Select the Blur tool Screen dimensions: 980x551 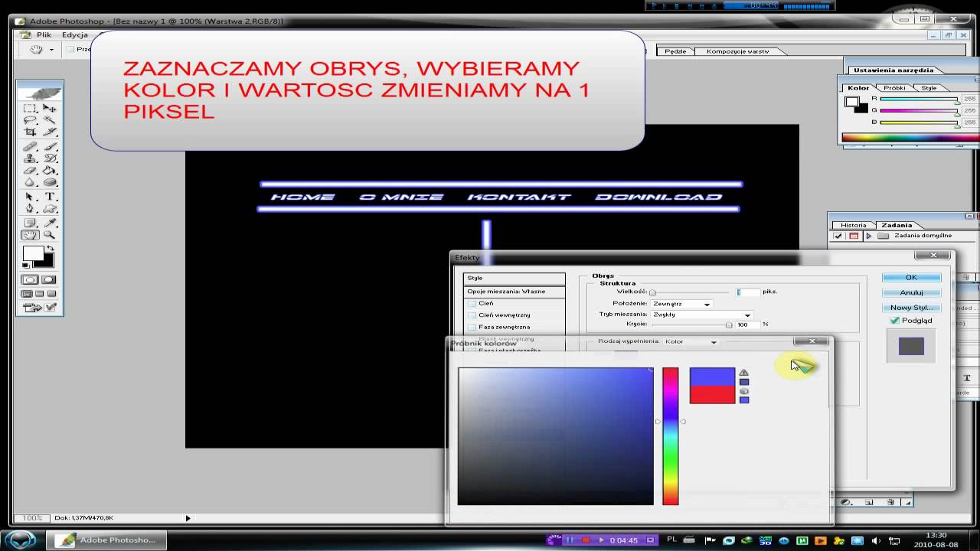pyautogui.click(x=30, y=182)
